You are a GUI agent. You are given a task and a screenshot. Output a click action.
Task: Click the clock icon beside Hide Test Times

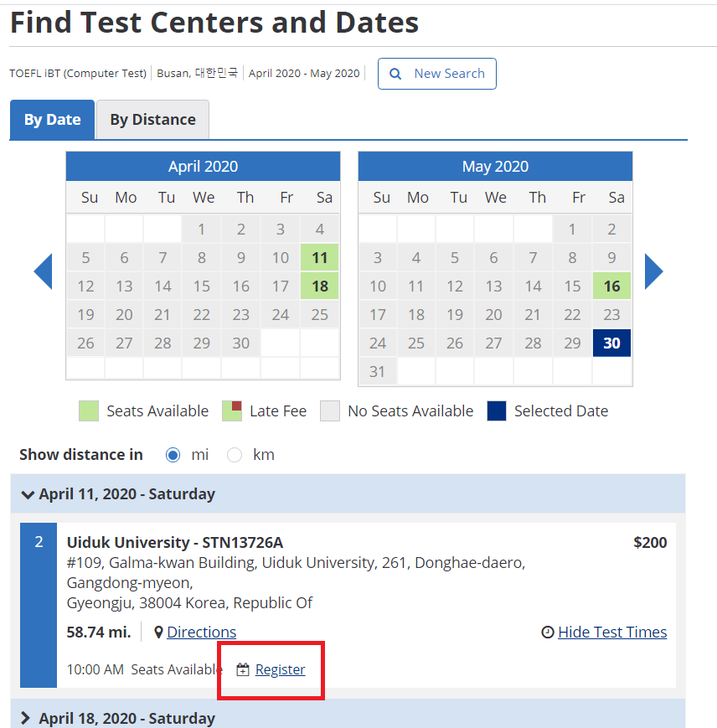click(548, 632)
